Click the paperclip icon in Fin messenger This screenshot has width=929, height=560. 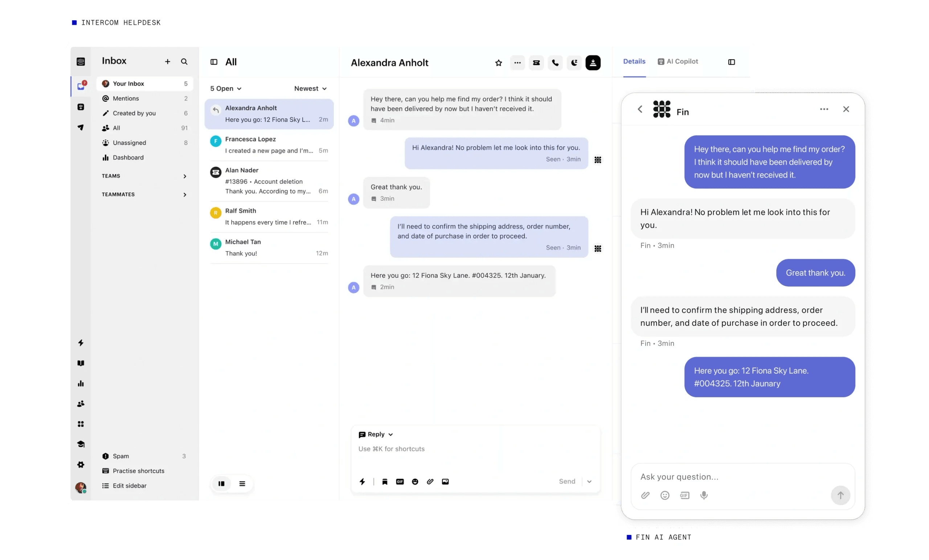point(645,495)
